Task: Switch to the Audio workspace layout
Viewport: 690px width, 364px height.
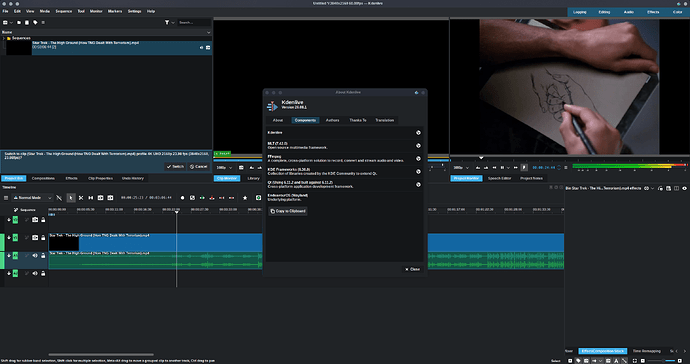Action: pos(628,12)
